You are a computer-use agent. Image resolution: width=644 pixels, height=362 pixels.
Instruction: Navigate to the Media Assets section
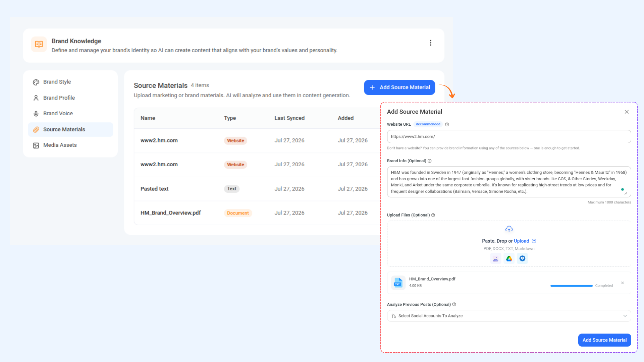coord(70,145)
